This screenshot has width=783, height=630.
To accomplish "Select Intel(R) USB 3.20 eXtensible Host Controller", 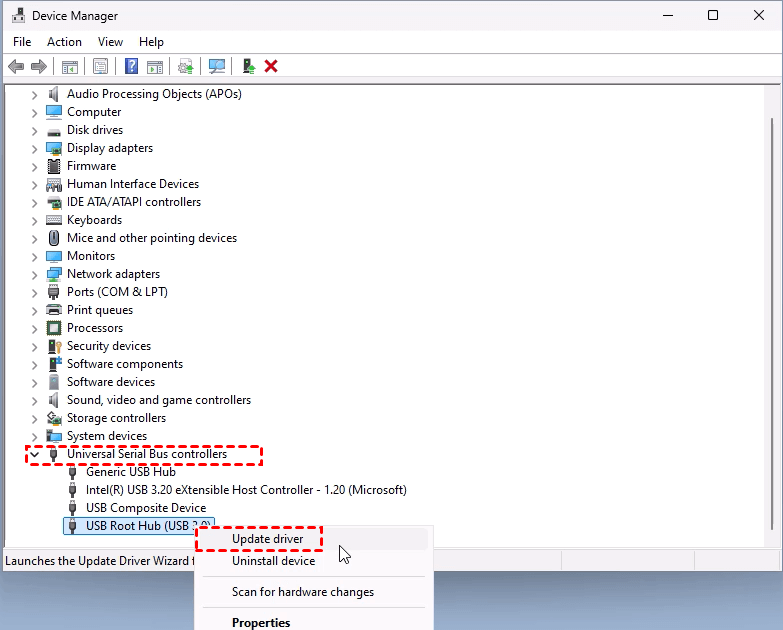I will [x=246, y=490].
